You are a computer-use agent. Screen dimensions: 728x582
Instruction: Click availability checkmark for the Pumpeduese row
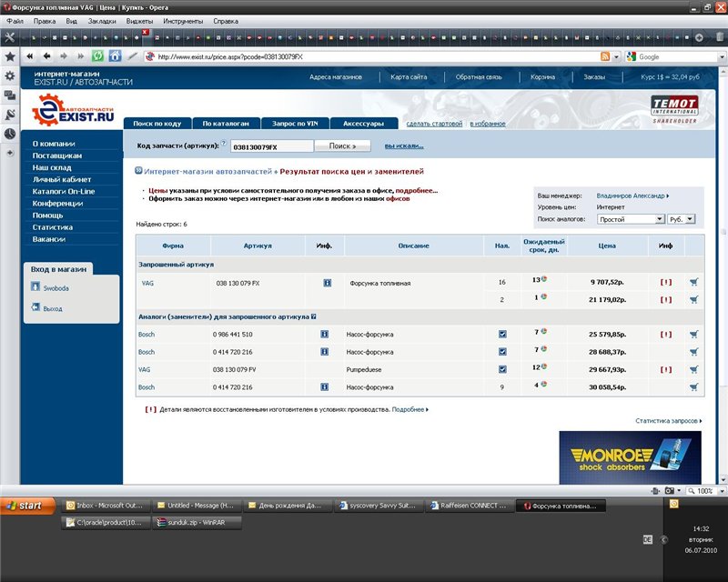click(x=502, y=370)
